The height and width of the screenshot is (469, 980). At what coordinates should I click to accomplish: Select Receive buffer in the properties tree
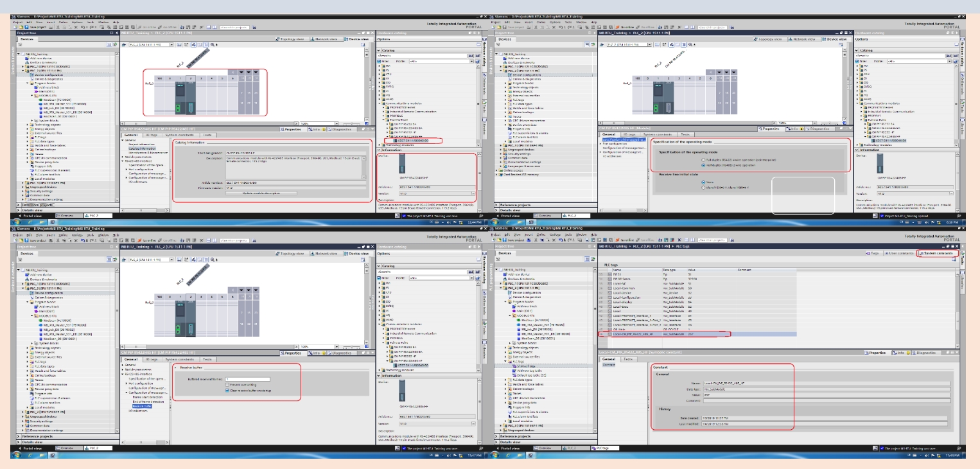(142, 406)
